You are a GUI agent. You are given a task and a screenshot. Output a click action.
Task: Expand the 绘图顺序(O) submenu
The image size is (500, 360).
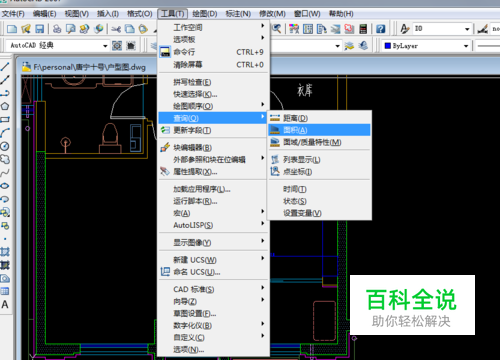point(213,106)
